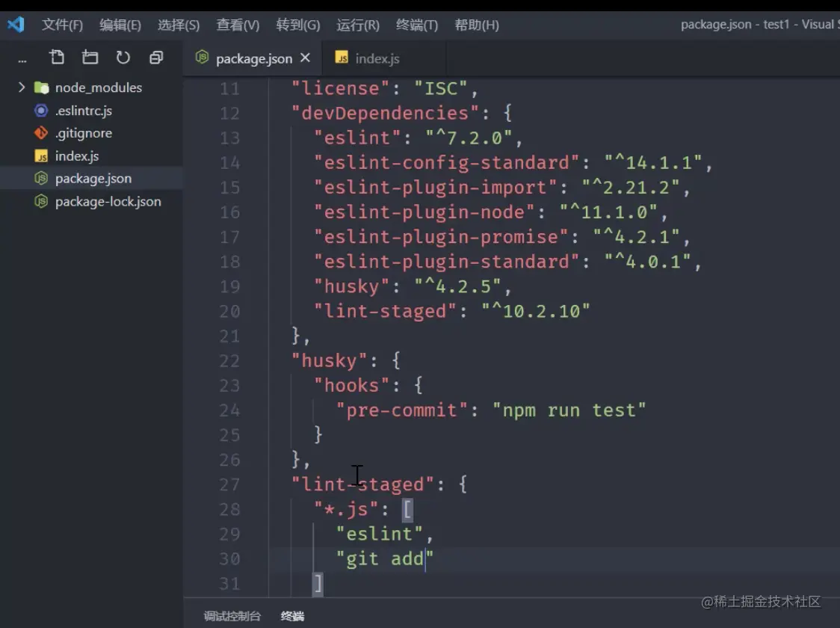Image resolution: width=840 pixels, height=628 pixels.
Task: Click the "git add" string
Action: point(384,558)
